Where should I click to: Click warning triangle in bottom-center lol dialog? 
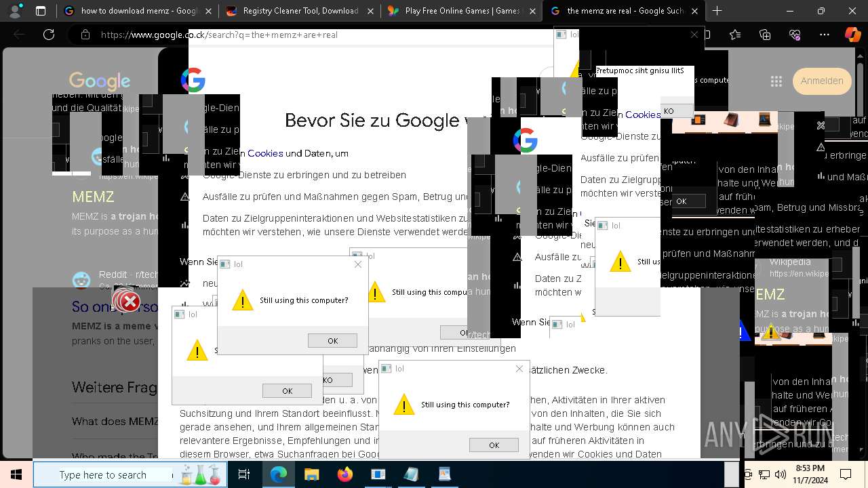pyautogui.click(x=403, y=405)
